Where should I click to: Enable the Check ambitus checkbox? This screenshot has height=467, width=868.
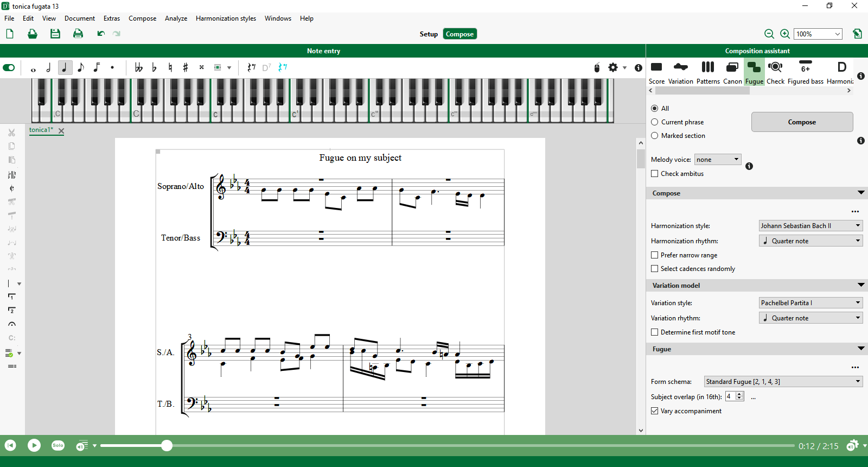pyautogui.click(x=655, y=174)
